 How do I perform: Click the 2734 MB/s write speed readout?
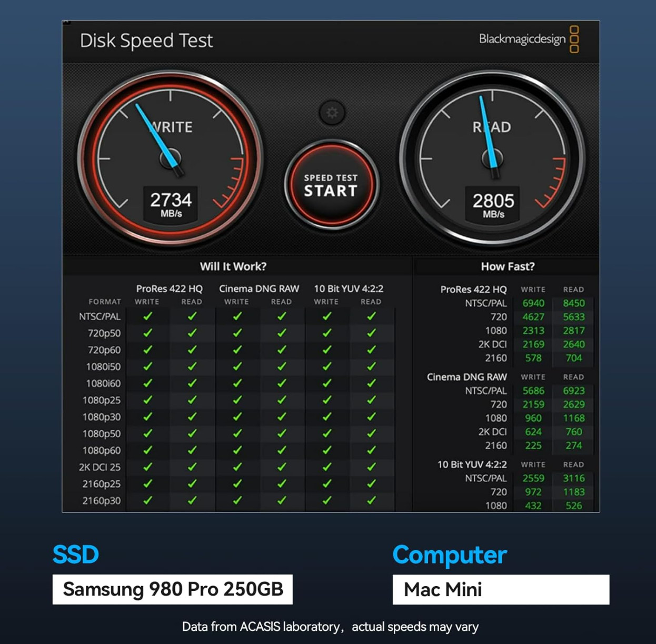(x=171, y=204)
